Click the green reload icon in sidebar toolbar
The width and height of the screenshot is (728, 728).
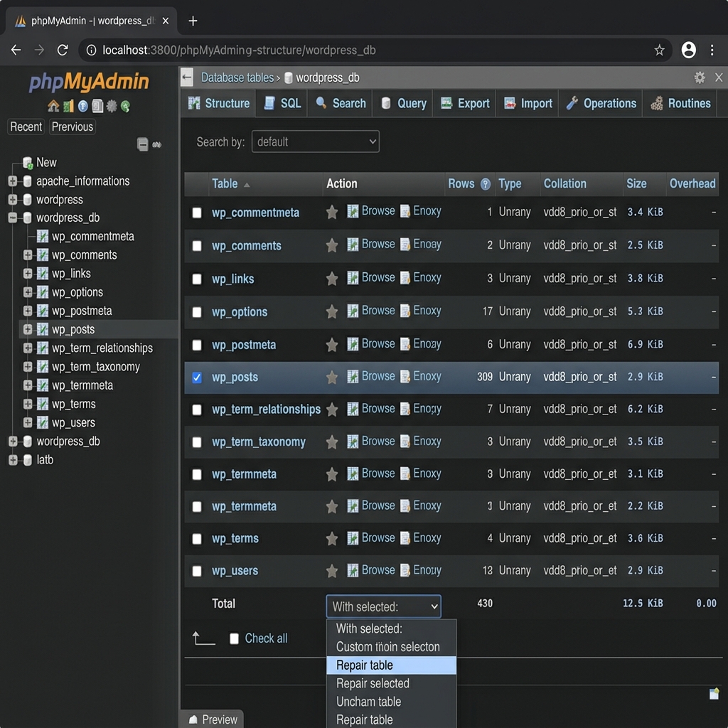pyautogui.click(x=125, y=107)
